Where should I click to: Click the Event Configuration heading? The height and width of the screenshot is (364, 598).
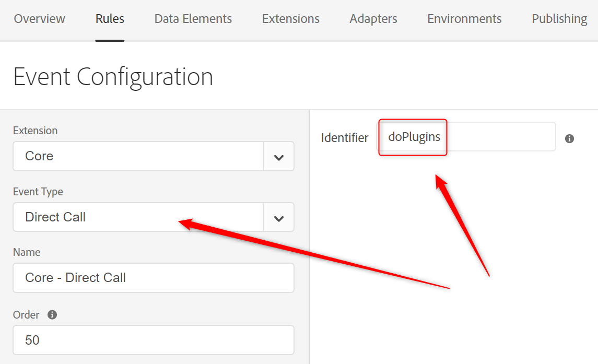point(113,77)
